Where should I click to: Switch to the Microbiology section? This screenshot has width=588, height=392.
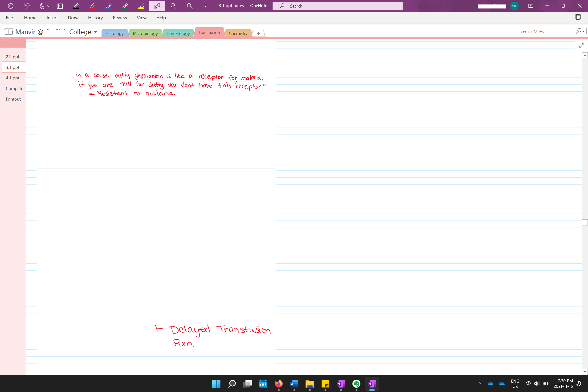tap(145, 33)
